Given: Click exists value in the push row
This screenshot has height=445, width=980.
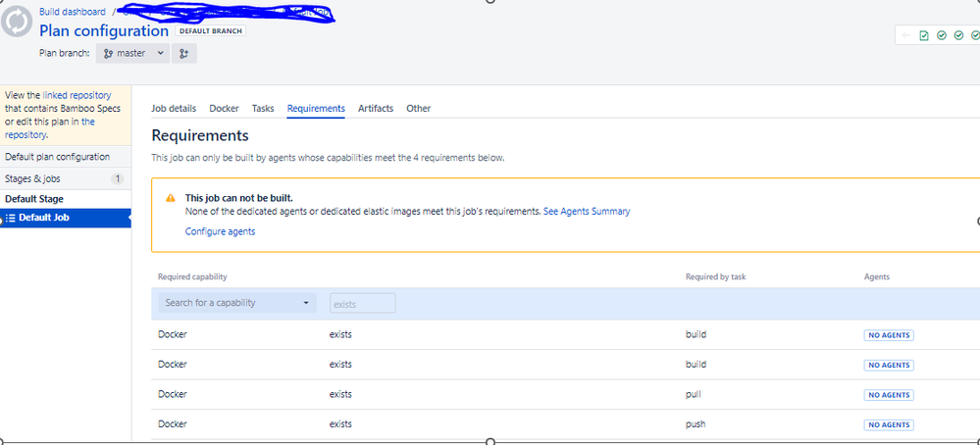Looking at the screenshot, I should [x=340, y=424].
